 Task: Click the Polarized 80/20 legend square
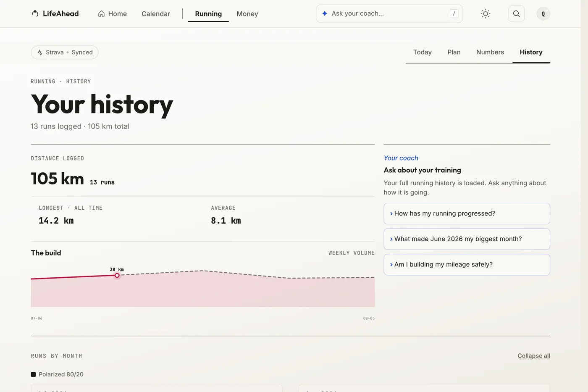point(33,374)
